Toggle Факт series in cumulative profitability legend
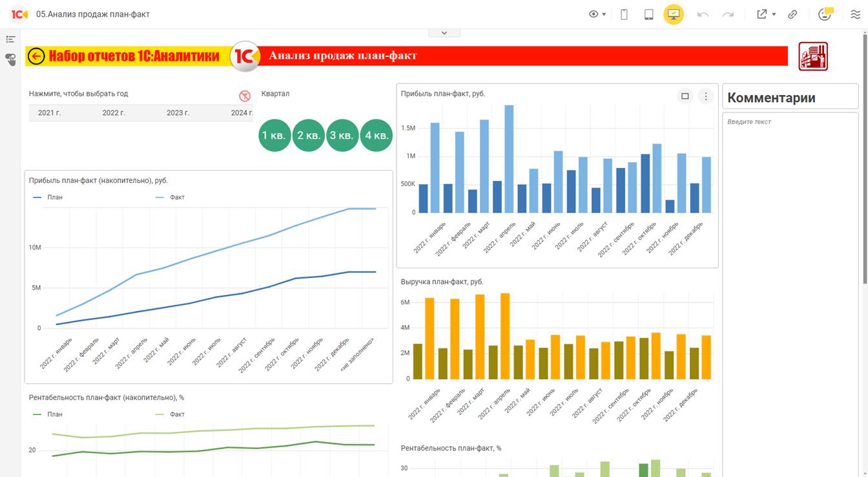Viewport: 868px width, 477px height. pos(170,414)
